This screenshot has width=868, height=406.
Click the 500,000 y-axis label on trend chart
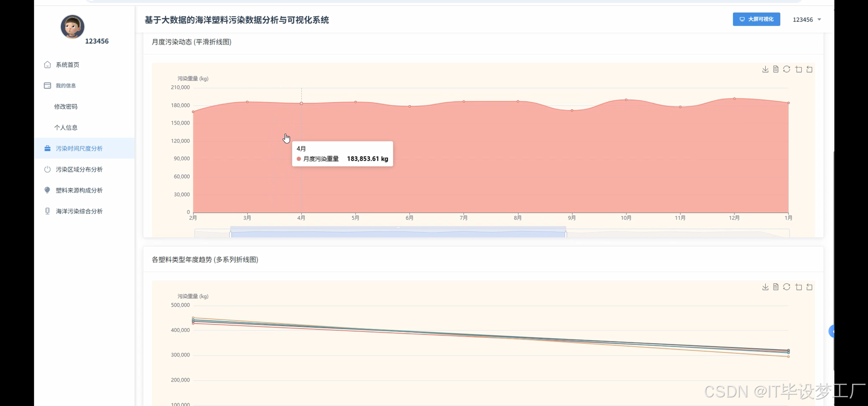tap(180, 305)
